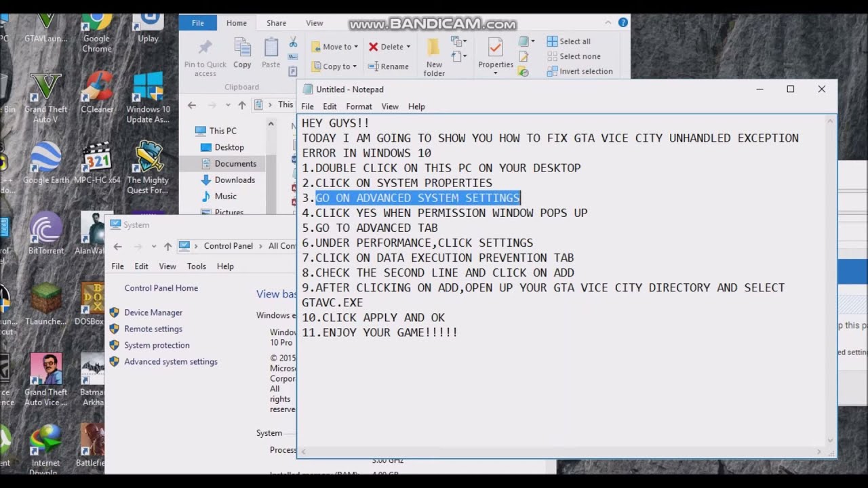This screenshot has height=488, width=868.
Task: Click the Rename button in ribbon
Action: click(x=388, y=66)
